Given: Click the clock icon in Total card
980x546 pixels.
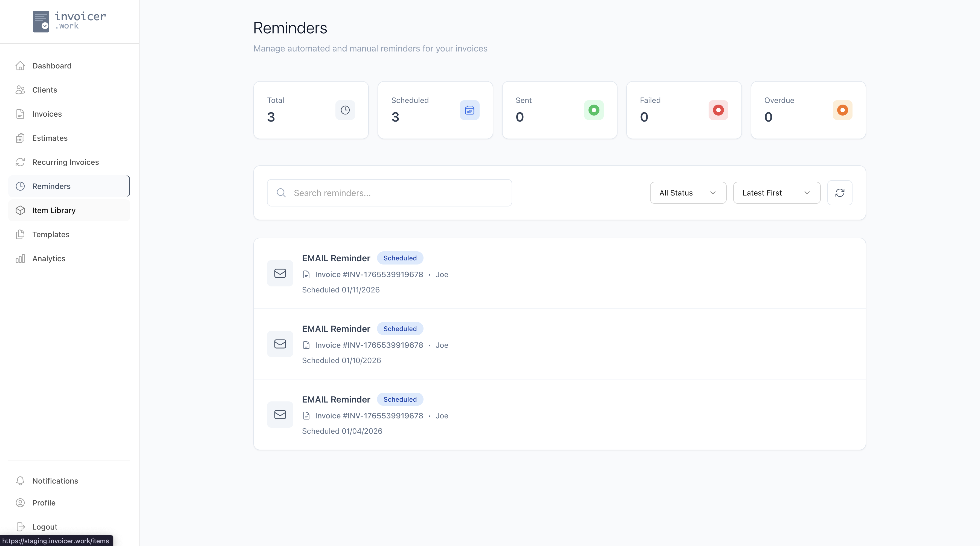Looking at the screenshot, I should (x=345, y=110).
